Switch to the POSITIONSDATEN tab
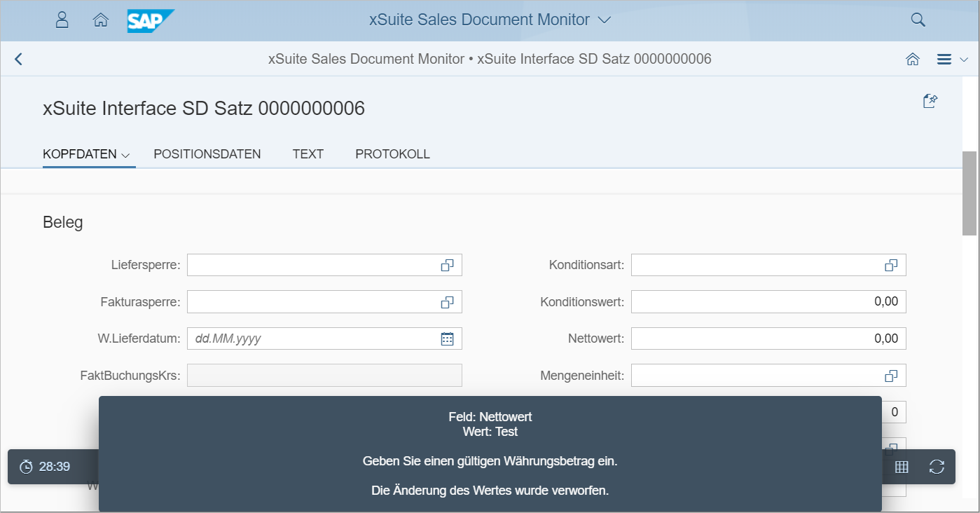Image resolution: width=980 pixels, height=513 pixels. [207, 154]
